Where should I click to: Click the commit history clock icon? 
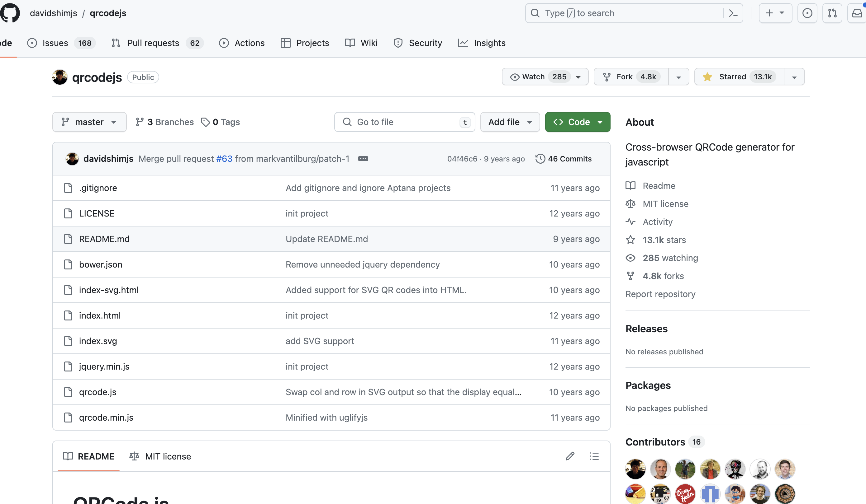[x=539, y=158]
